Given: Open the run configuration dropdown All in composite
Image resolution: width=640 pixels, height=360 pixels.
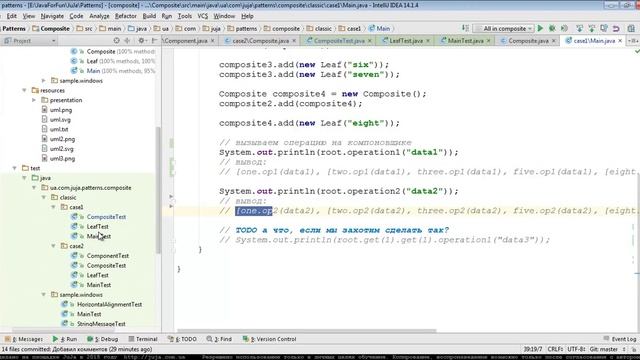Looking at the screenshot, I should pyautogui.click(x=504, y=29).
